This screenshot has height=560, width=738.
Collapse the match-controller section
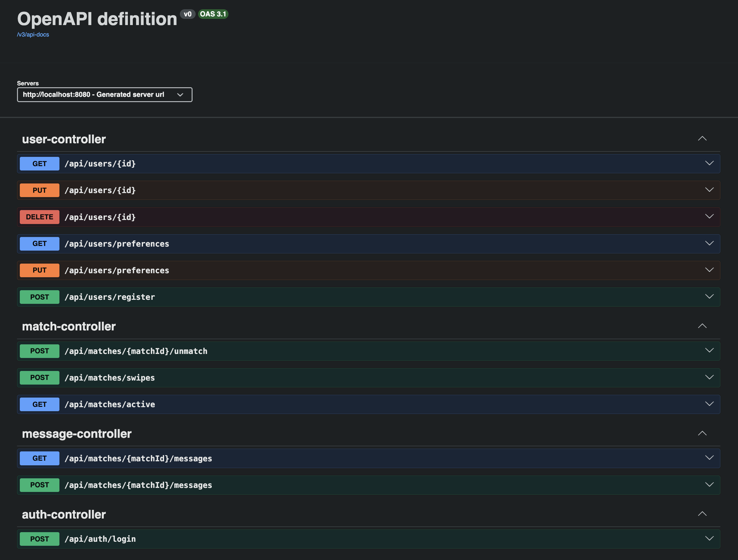[x=702, y=326]
